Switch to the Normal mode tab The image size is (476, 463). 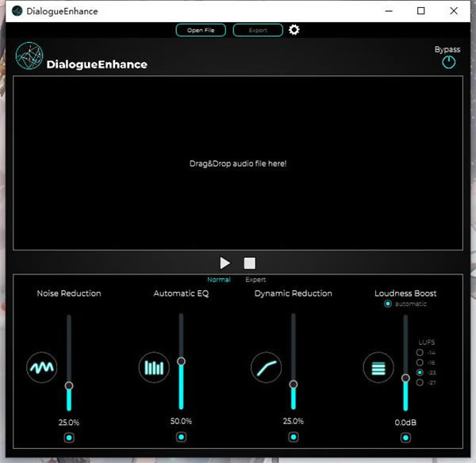tap(219, 280)
